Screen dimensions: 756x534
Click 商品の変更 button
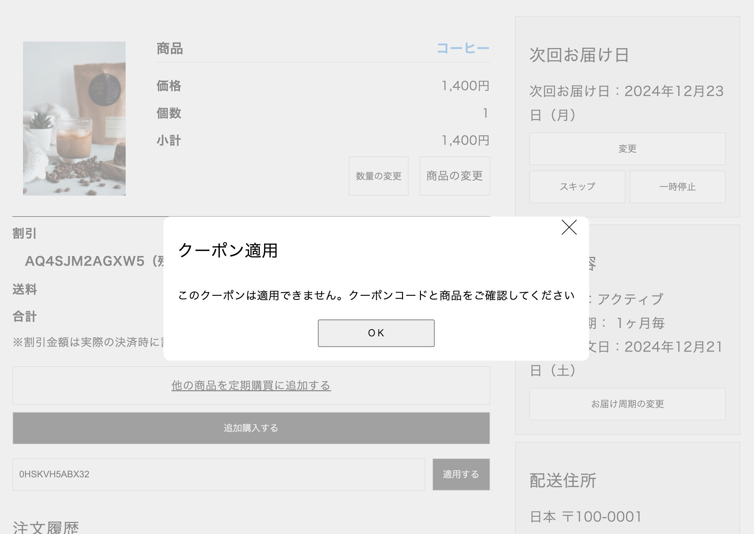tap(454, 176)
